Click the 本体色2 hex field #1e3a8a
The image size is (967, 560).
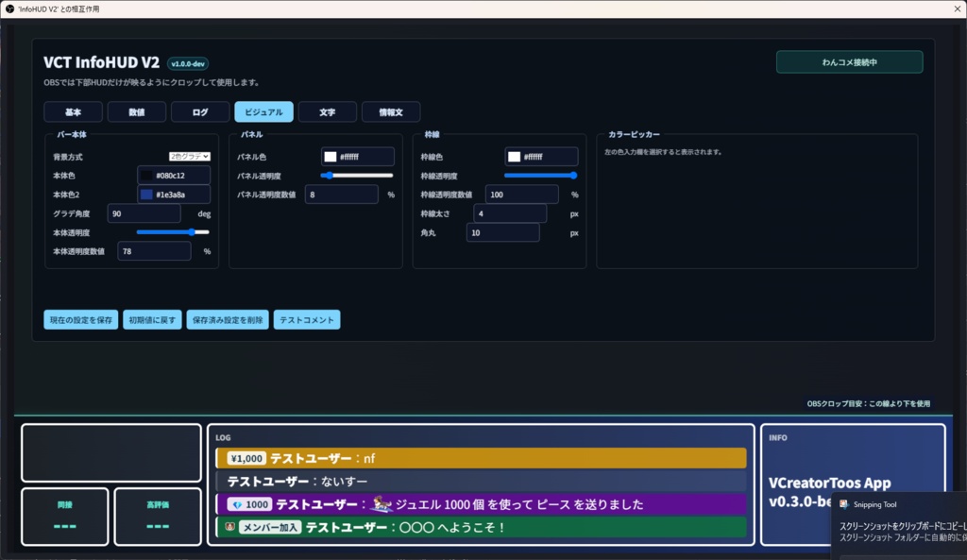(174, 195)
